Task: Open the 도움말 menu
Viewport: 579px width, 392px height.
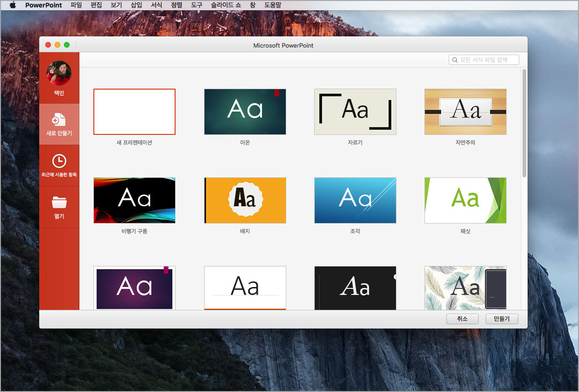Action: click(x=273, y=5)
